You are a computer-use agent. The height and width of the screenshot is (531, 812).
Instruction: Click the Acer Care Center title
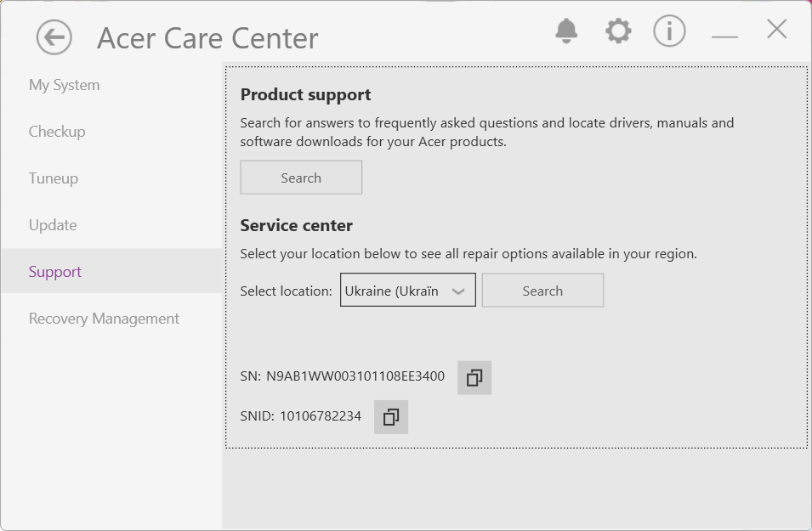click(207, 38)
